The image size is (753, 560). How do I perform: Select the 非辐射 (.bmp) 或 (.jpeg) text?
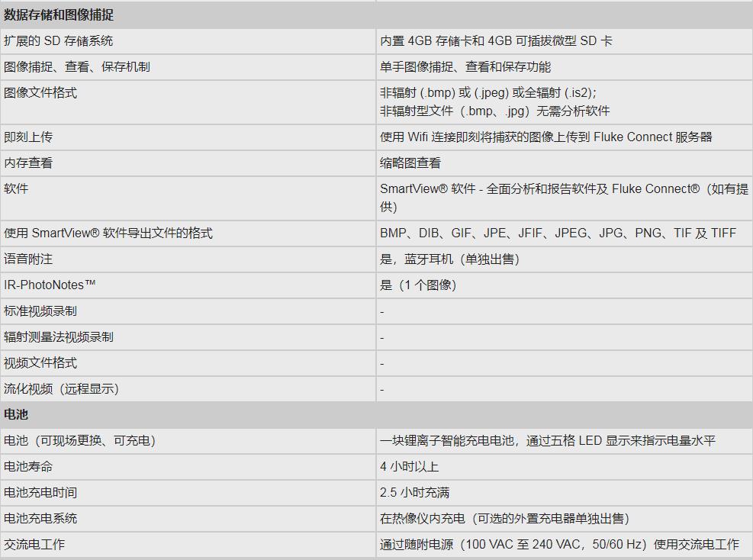(x=488, y=93)
